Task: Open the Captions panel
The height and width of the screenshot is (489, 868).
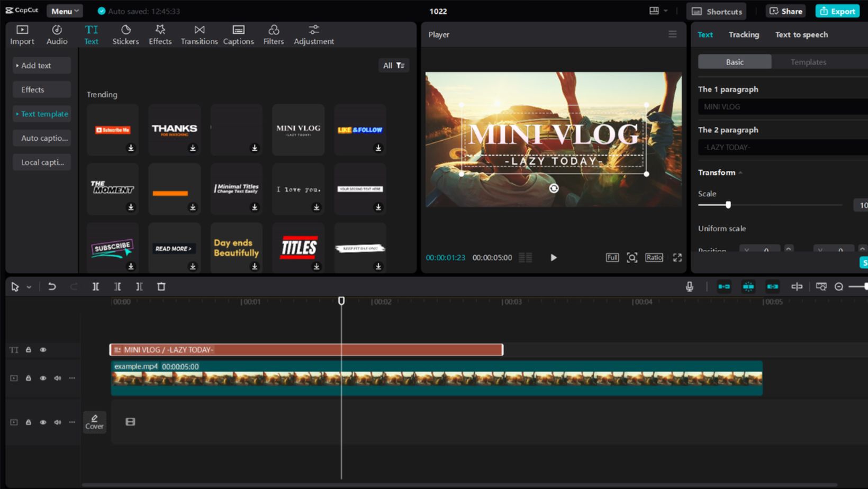Action: pyautogui.click(x=238, y=35)
